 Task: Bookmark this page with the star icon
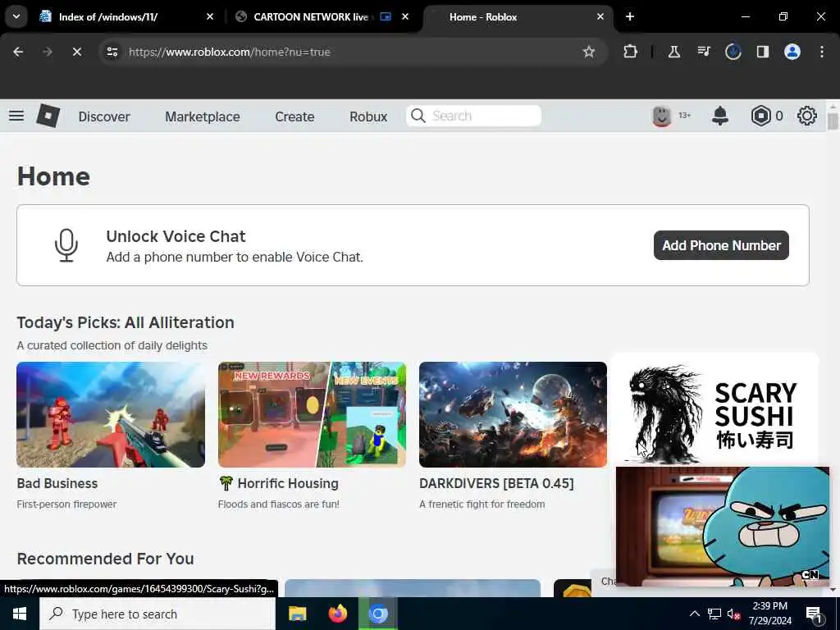click(589, 52)
